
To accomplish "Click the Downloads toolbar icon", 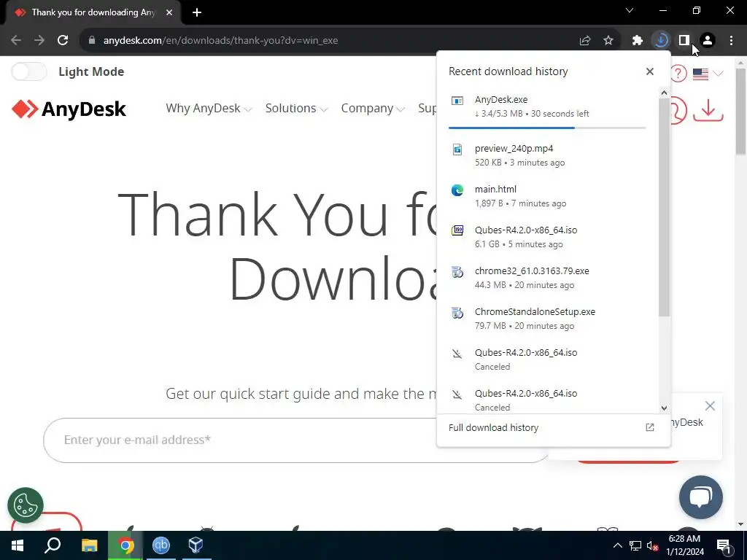I will point(661,41).
